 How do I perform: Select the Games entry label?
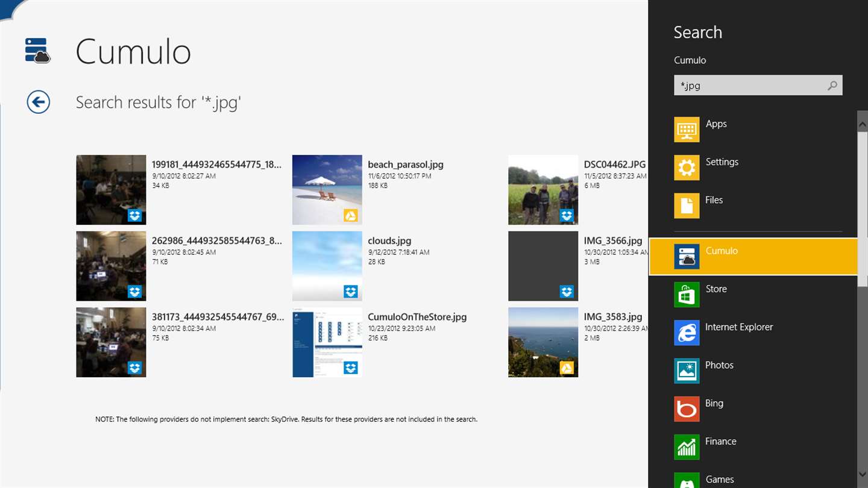720,479
